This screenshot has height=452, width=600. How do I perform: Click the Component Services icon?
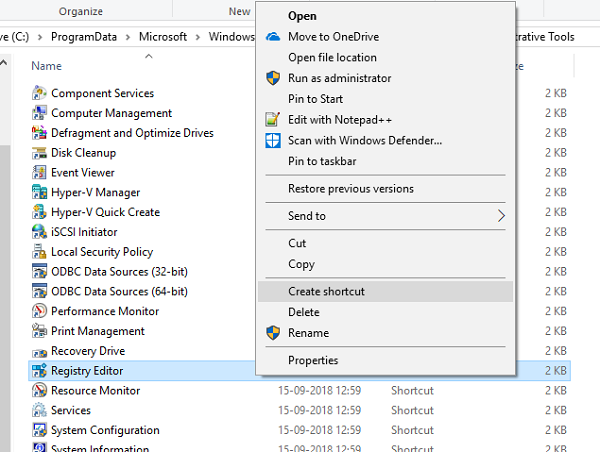pyautogui.click(x=39, y=93)
